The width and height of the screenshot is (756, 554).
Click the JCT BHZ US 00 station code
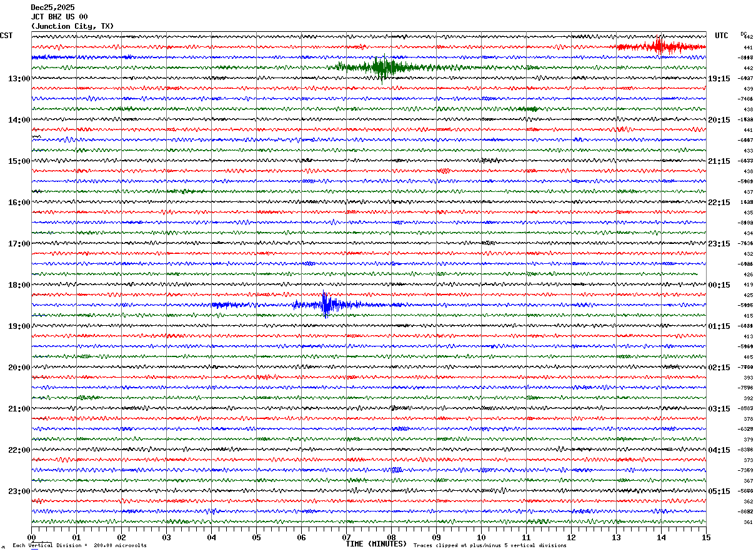pos(59,17)
